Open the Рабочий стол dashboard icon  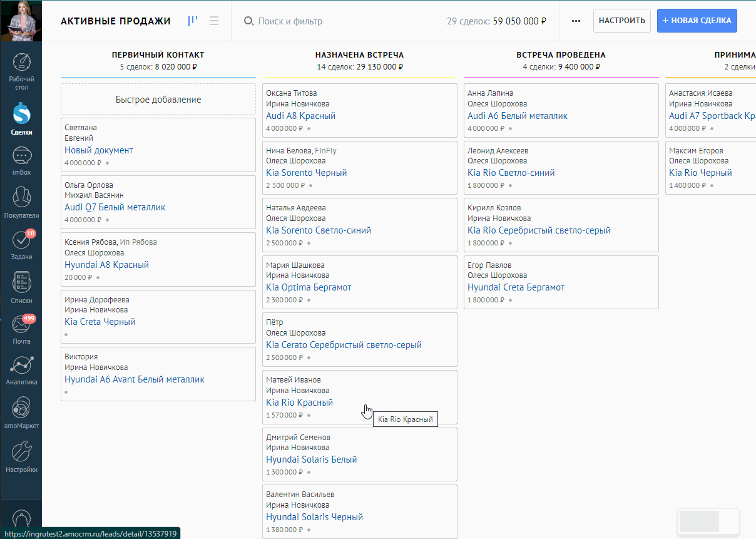[22, 68]
